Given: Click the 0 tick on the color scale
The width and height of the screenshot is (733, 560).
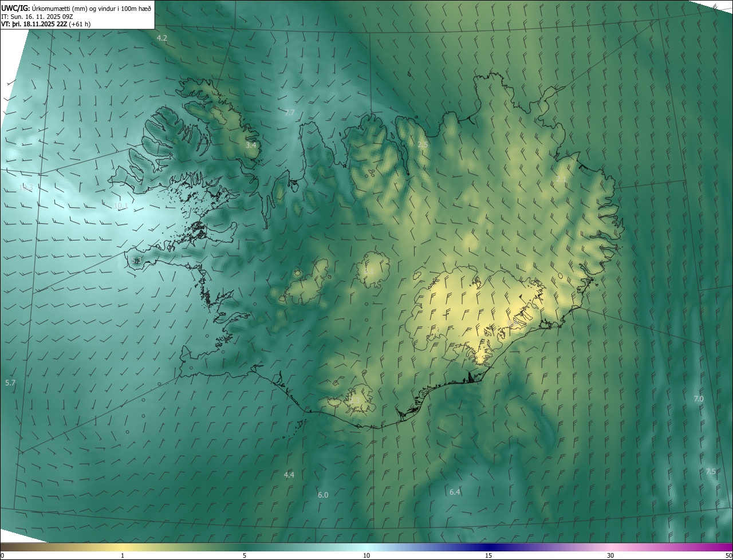Looking at the screenshot, I should (x=2, y=555).
